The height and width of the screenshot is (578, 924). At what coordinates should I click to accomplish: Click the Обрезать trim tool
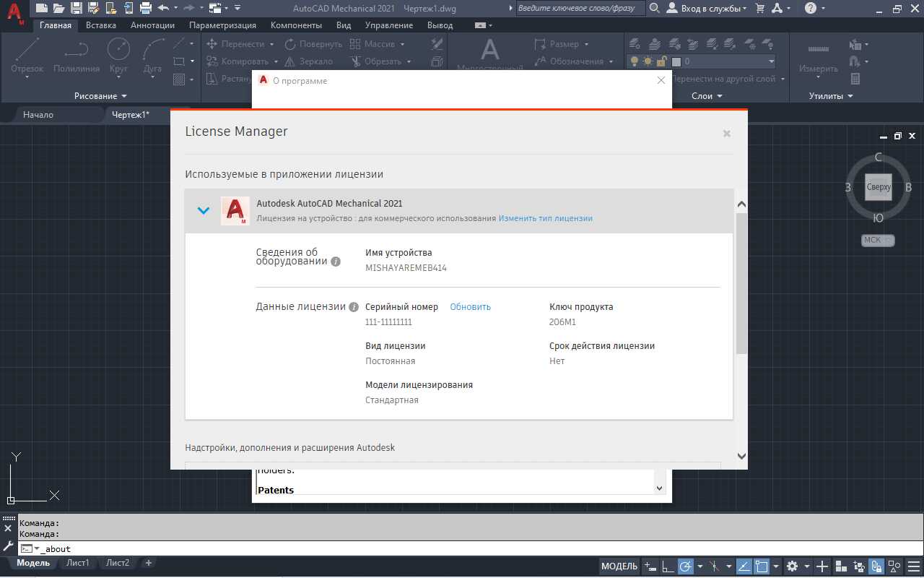[375, 61]
